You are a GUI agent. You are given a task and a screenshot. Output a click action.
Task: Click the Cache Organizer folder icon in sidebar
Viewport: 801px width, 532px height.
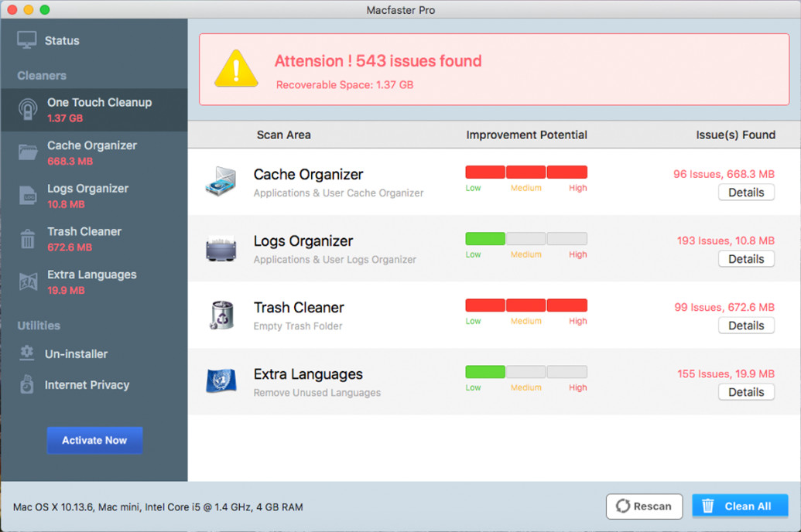point(28,152)
